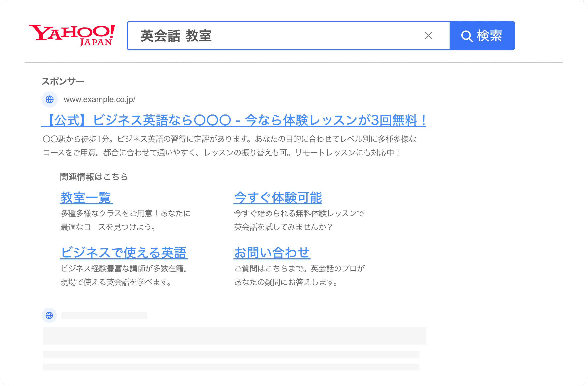Click the globe icon of the placeholder result
The height and width of the screenshot is (386, 588).
pos(49,315)
